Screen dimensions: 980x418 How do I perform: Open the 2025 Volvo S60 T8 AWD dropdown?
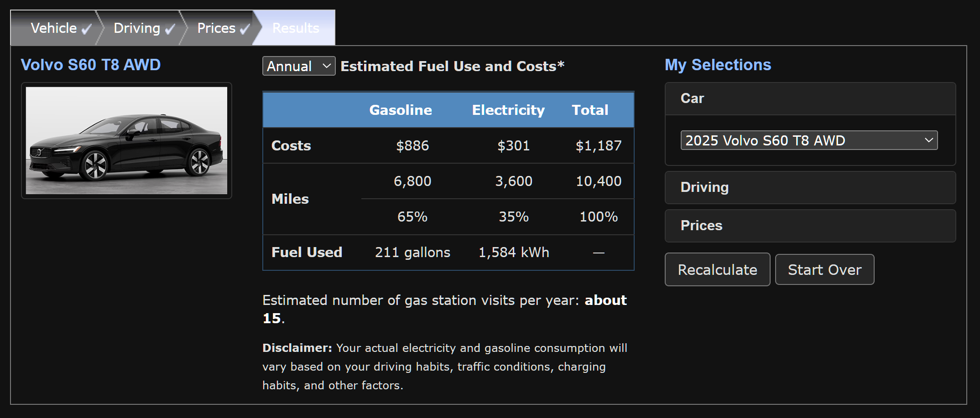coord(809,140)
